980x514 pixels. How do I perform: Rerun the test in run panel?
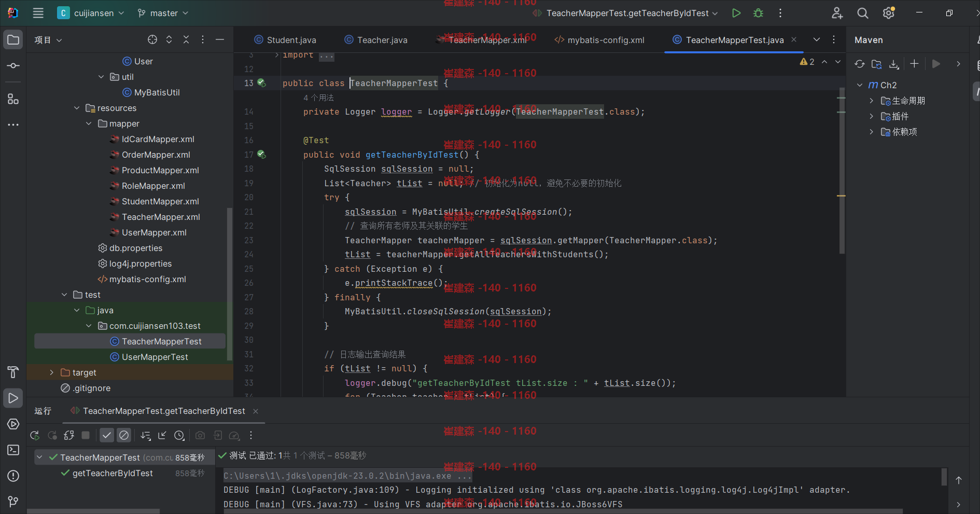35,435
